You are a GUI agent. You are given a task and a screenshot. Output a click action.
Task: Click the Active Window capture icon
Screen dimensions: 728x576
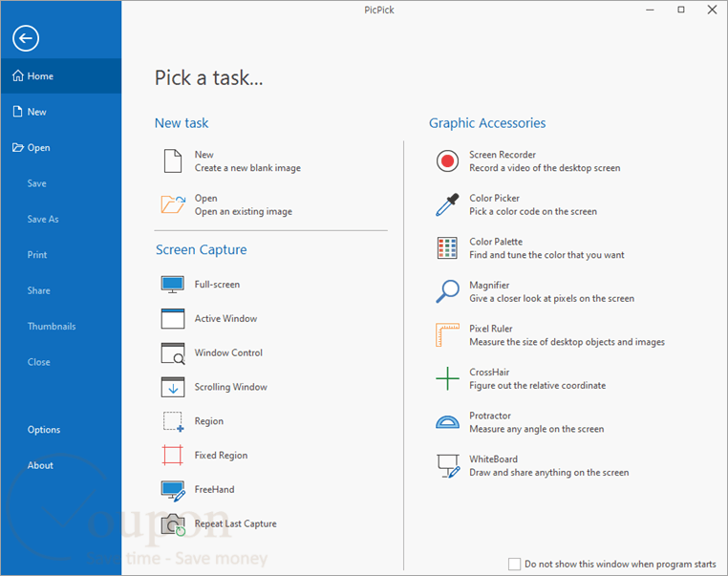(x=173, y=318)
